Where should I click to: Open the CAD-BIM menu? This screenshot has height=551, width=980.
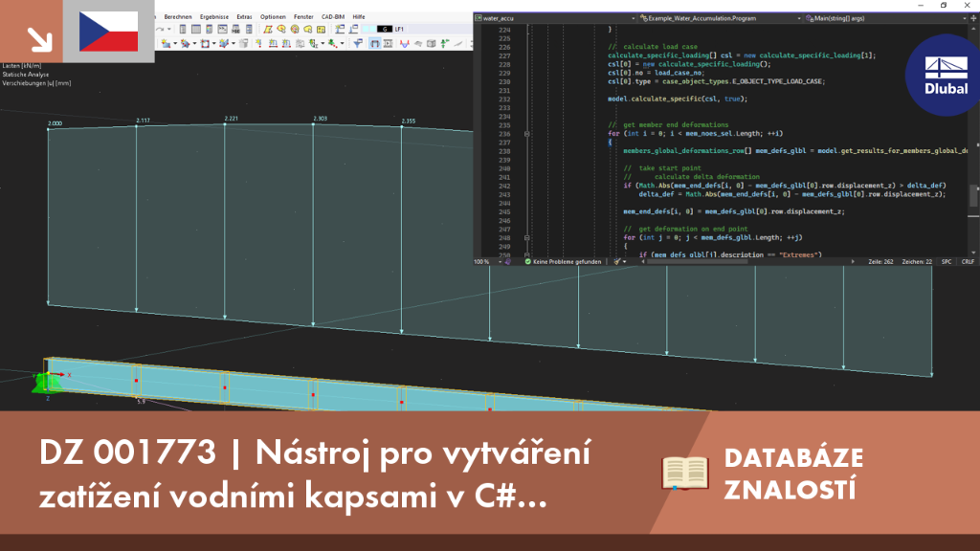click(332, 17)
